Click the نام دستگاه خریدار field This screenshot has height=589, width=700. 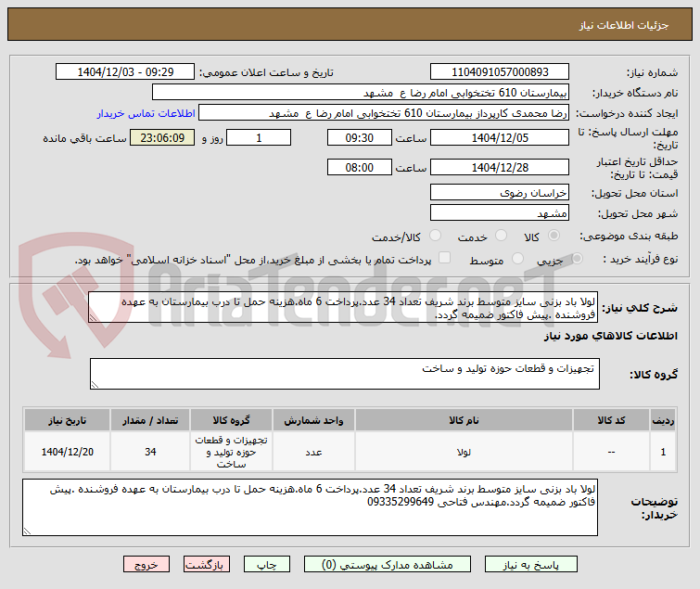click(361, 93)
